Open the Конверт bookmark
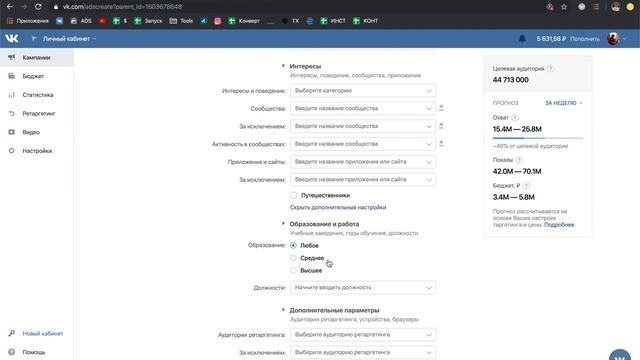The width and height of the screenshot is (640, 360). click(244, 21)
